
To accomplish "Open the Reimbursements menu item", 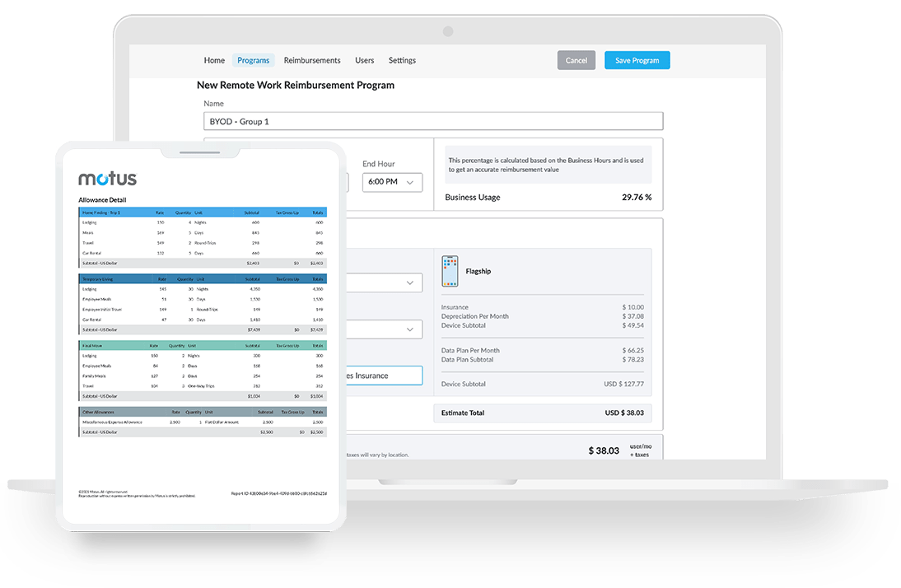I will tap(312, 60).
